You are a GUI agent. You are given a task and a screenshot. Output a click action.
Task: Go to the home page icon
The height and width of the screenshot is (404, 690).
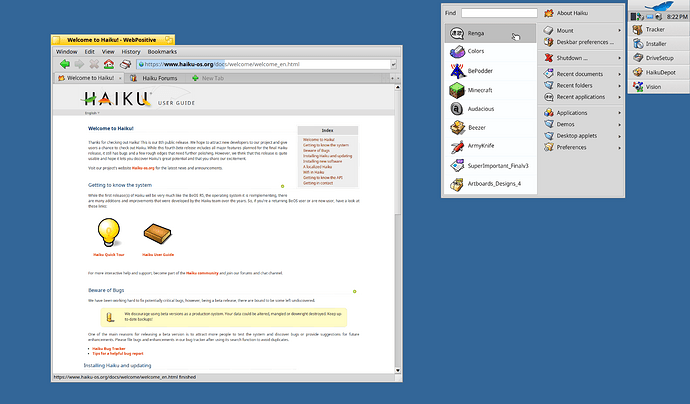tap(109, 64)
